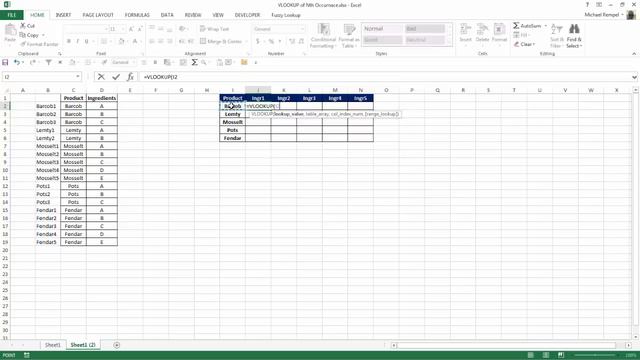640x360 pixels.
Task: Click Decrease Font Size icon
Action: pyautogui.click(x=140, y=29)
